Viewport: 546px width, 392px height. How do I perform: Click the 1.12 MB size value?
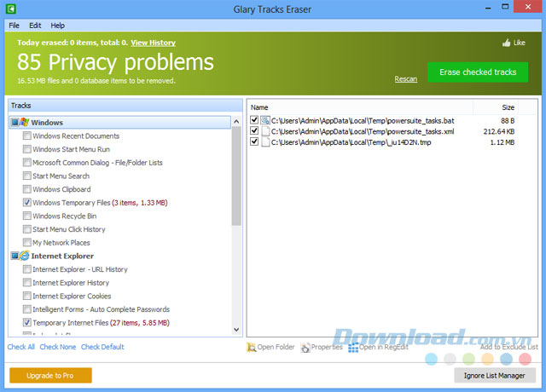(x=502, y=142)
